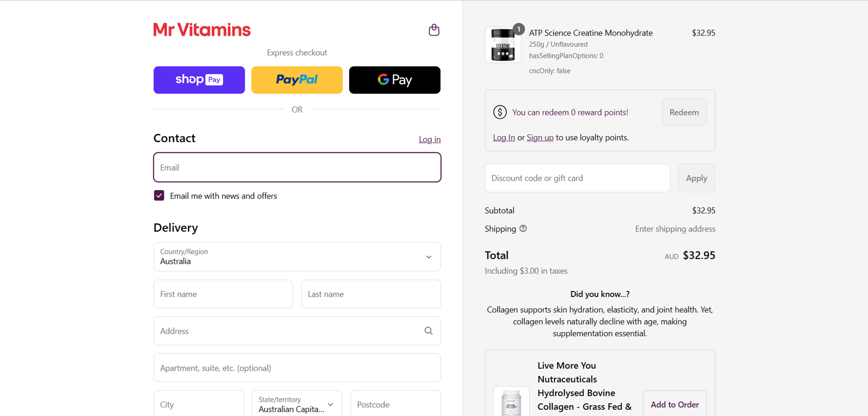The image size is (868, 416).
Task: Click the 250g / Unflavoured variant text
Action: (x=558, y=44)
